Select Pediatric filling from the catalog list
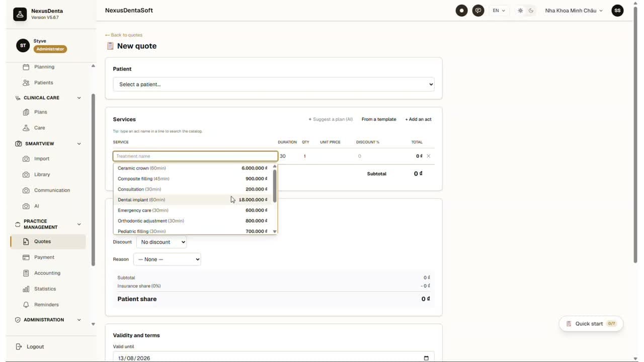 (193, 231)
